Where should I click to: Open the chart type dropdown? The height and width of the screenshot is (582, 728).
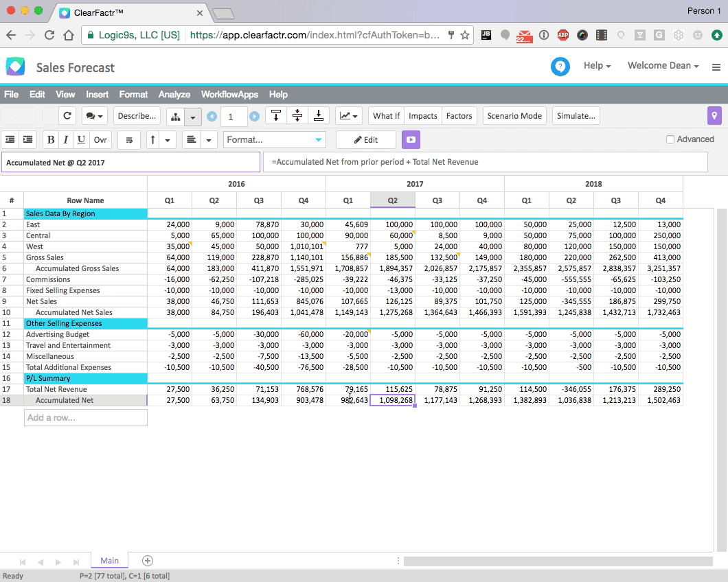[349, 116]
